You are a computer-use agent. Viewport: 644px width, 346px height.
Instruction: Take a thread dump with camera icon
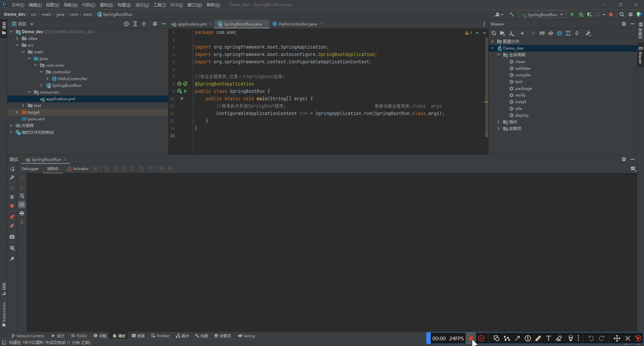[12, 237]
